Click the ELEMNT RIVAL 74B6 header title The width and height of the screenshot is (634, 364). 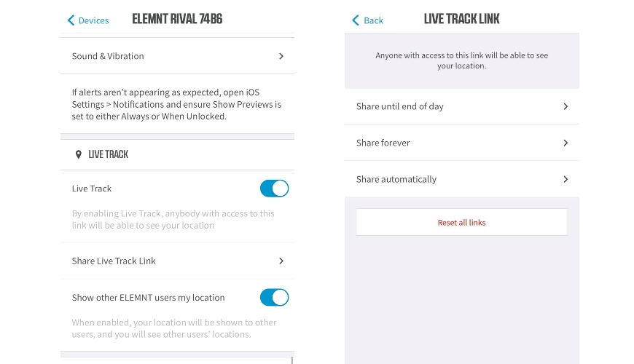[177, 20]
